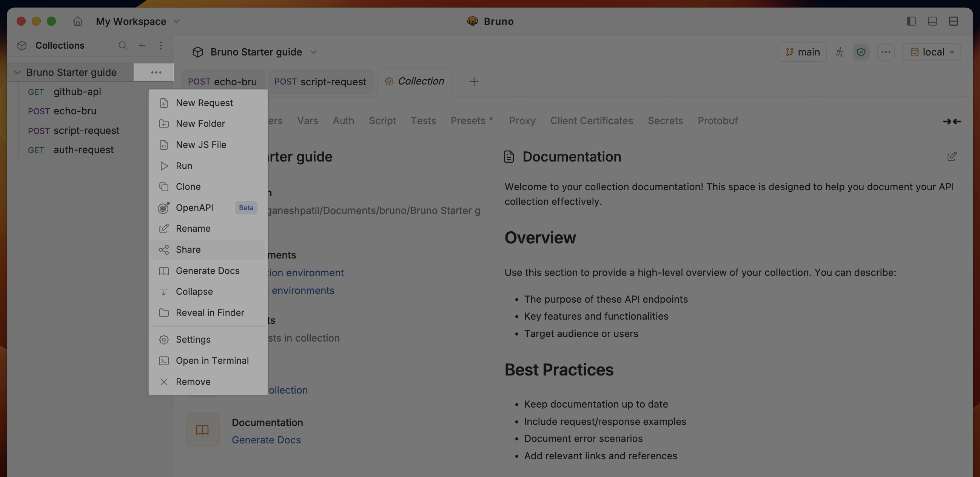Viewport: 980px width, 477px height.
Task: Select Generate Docs in the context menu
Action: pyautogui.click(x=207, y=271)
